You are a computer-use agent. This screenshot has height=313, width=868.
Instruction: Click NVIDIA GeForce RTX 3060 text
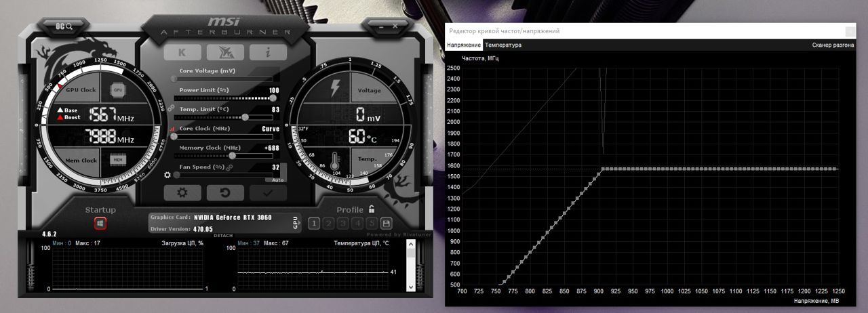pos(233,217)
